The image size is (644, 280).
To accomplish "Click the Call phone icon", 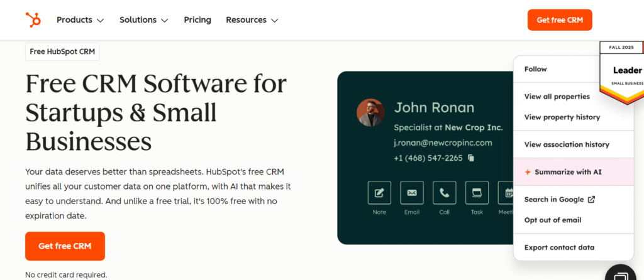I will [445, 193].
